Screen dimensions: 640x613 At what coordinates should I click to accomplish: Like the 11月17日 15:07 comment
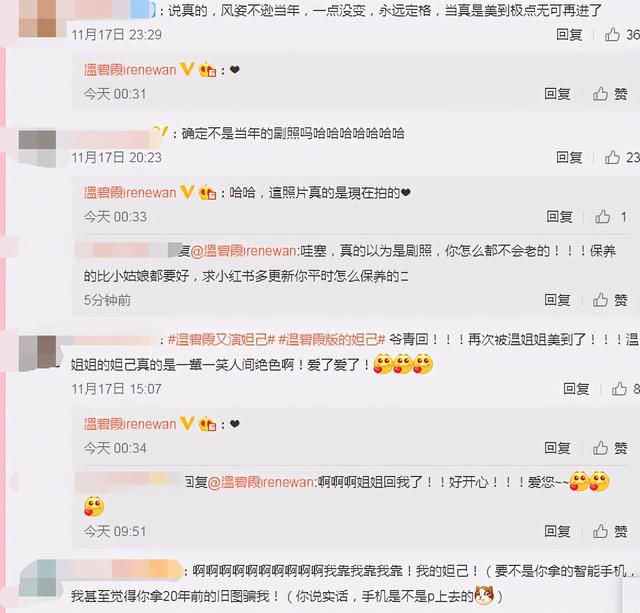click(x=619, y=389)
